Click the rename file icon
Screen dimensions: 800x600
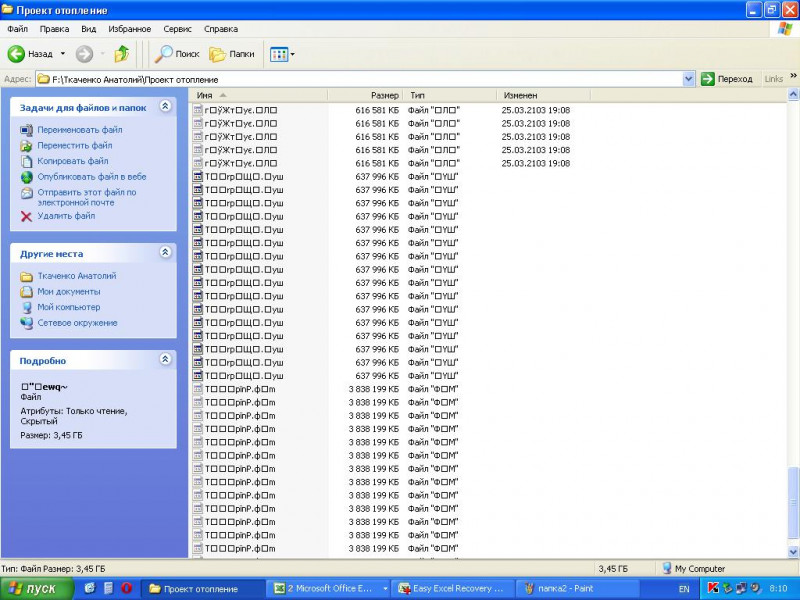coord(27,130)
